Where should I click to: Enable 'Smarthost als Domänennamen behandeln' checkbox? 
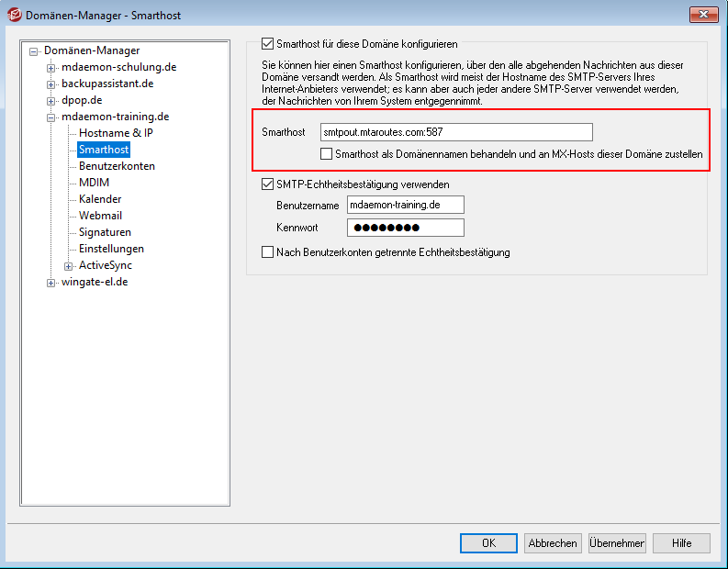tap(327, 154)
